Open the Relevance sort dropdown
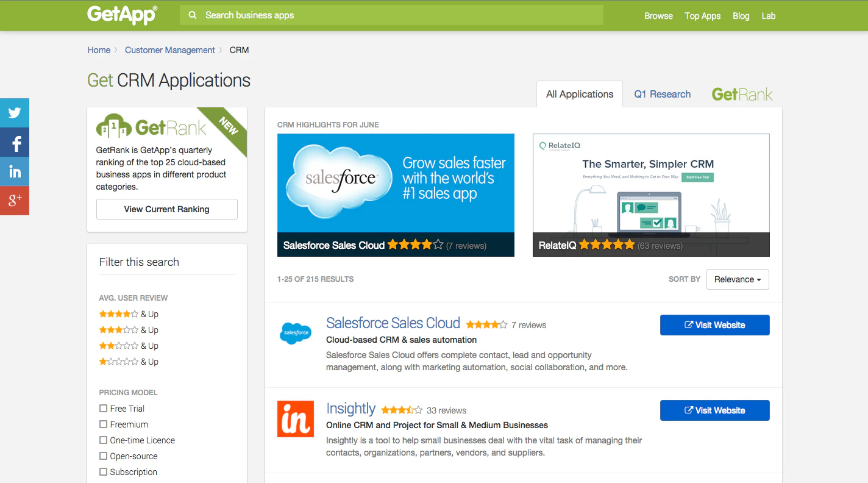868x483 pixels. [x=738, y=279]
